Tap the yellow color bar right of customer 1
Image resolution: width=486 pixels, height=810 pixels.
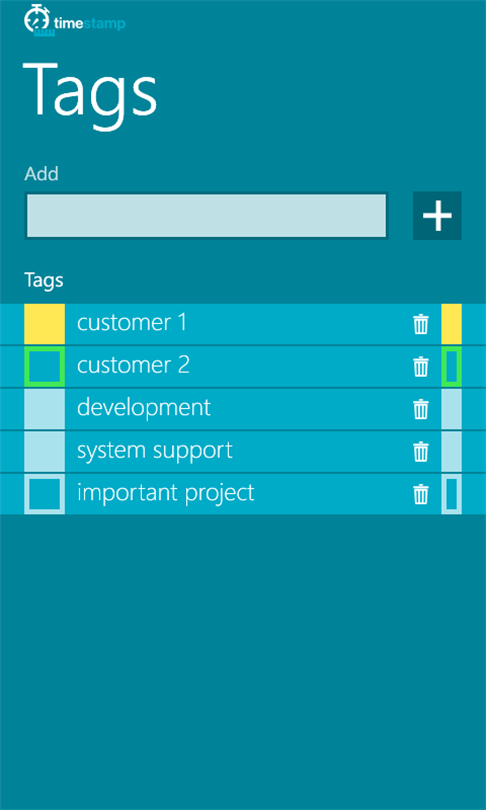point(451,324)
